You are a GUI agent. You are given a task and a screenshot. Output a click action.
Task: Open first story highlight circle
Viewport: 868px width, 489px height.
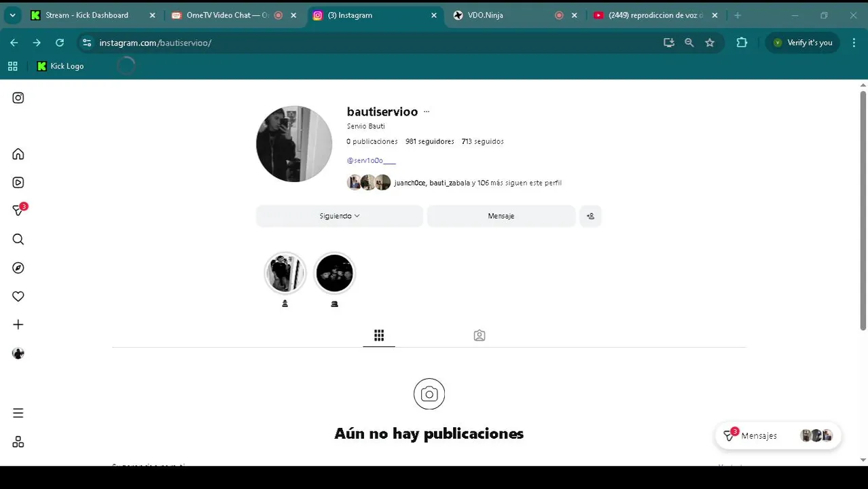point(285,273)
